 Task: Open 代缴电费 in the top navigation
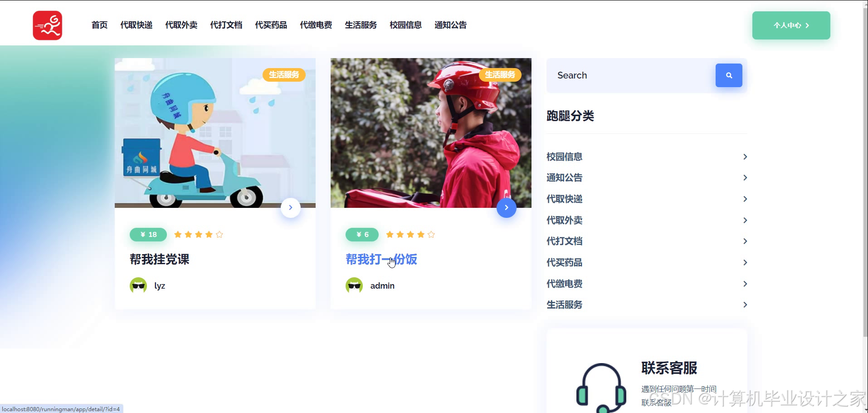pyautogui.click(x=316, y=25)
